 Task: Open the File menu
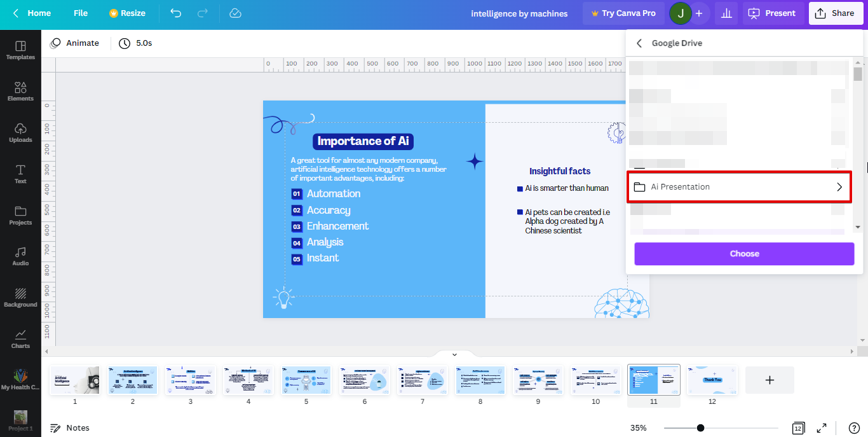(81, 13)
